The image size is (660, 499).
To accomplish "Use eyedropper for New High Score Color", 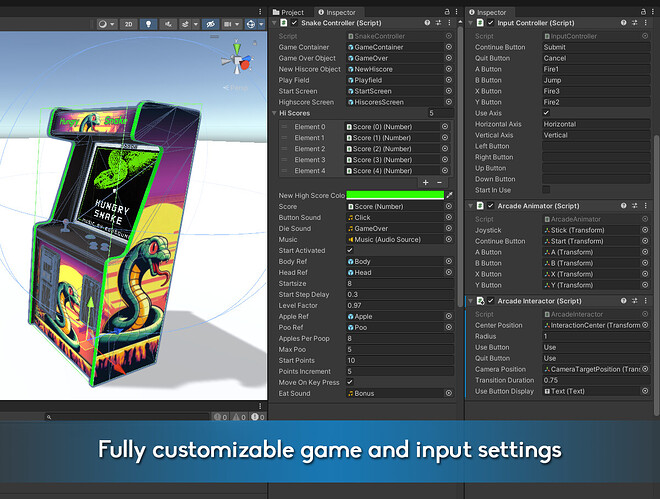I will (450, 195).
